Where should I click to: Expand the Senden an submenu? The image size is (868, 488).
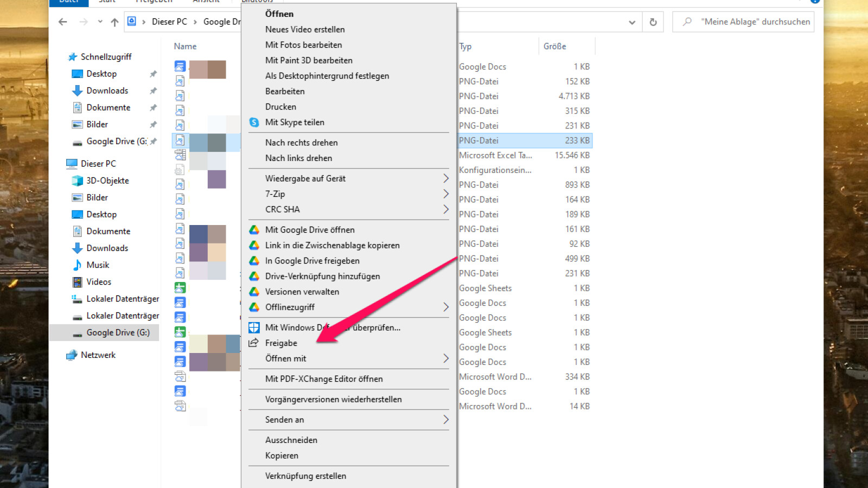coord(445,420)
